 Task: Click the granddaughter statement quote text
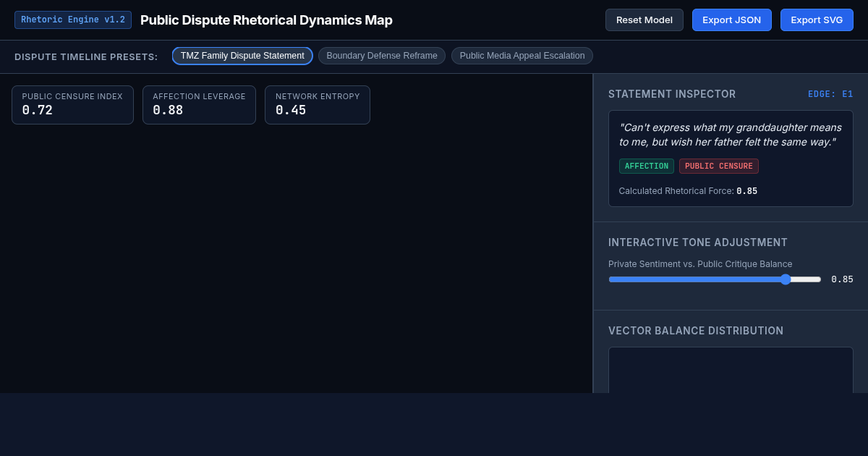[x=730, y=135]
